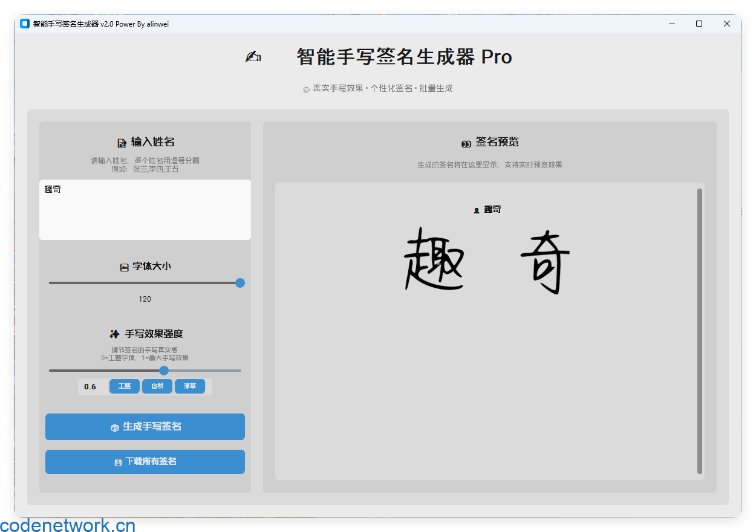Click the 输入姓名 section title
The height and width of the screenshot is (532, 756).
coord(153,142)
